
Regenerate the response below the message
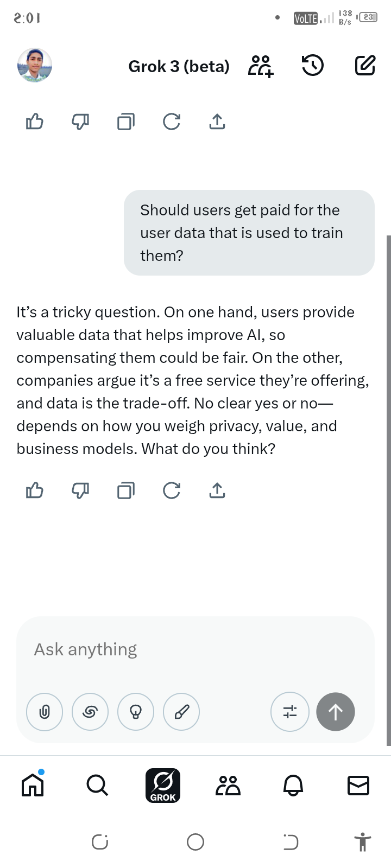click(172, 490)
